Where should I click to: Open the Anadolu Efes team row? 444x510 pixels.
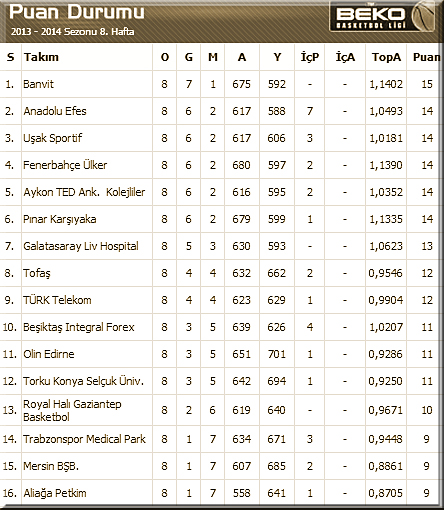point(219,111)
